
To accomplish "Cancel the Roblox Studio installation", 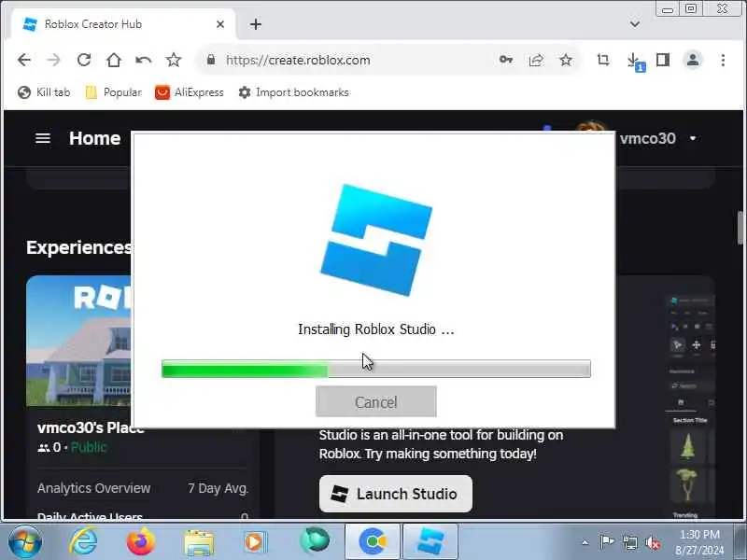I will [x=376, y=401].
